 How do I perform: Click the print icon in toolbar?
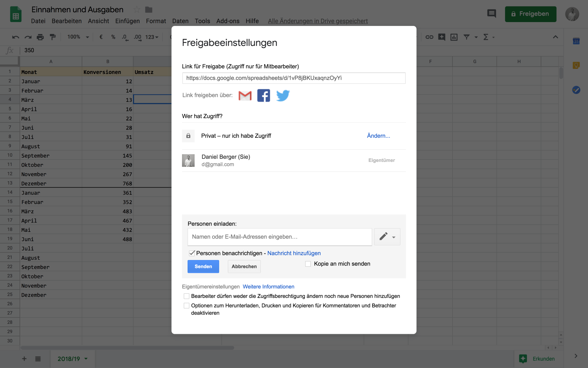coord(40,37)
